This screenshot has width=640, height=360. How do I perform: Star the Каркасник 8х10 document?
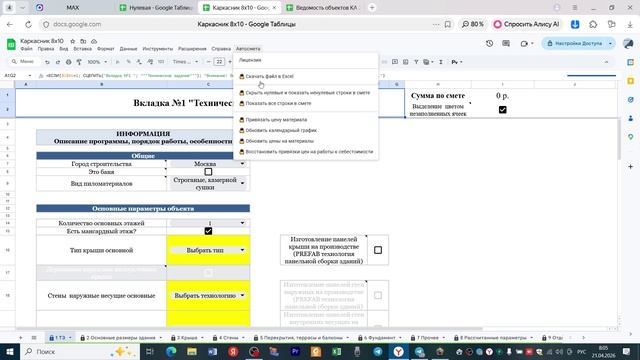pos(73,41)
